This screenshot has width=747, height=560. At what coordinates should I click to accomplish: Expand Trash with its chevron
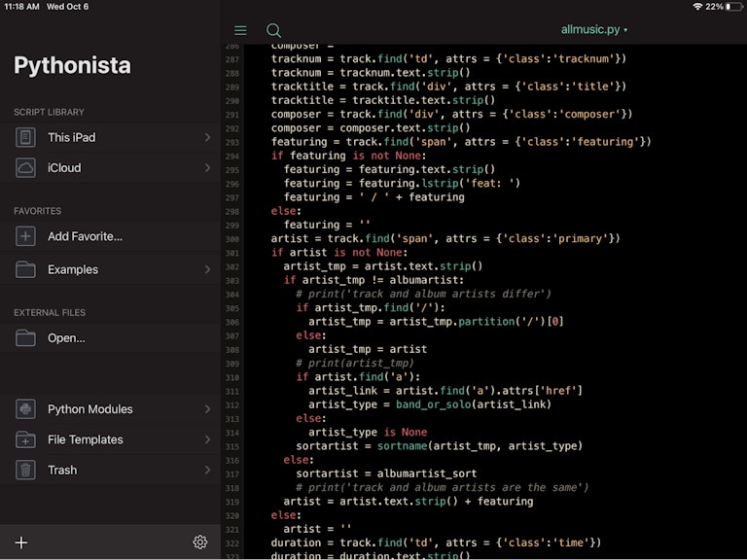pos(207,470)
